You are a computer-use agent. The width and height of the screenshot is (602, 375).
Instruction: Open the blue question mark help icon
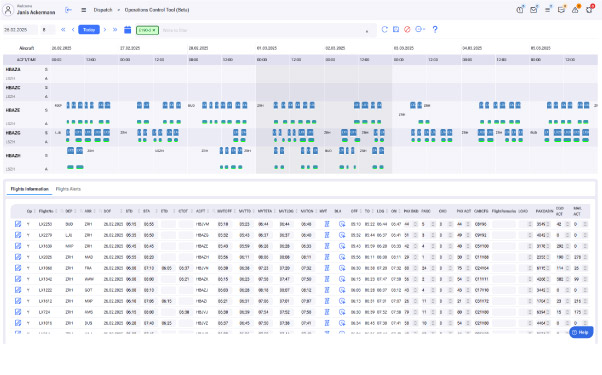[435, 30]
